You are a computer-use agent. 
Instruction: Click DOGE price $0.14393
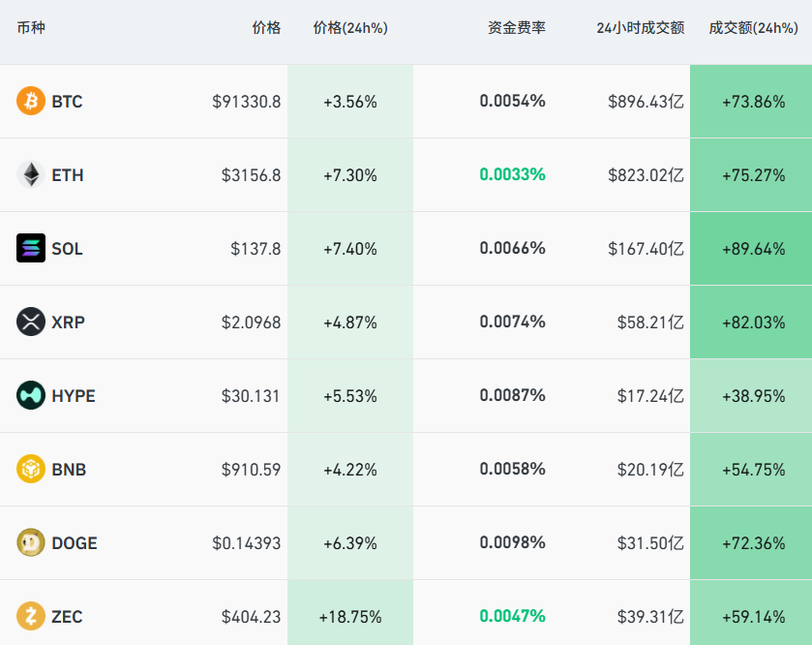click(247, 543)
